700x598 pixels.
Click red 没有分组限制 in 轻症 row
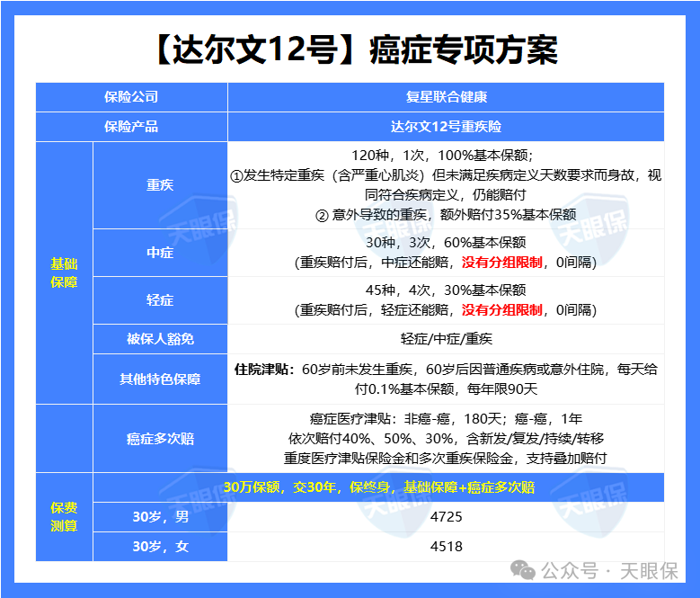501,310
